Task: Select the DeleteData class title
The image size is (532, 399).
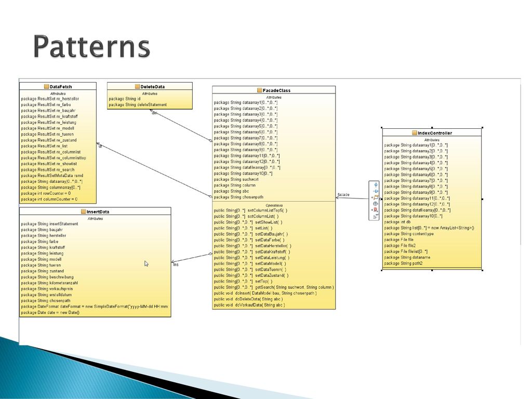Action: click(x=152, y=87)
